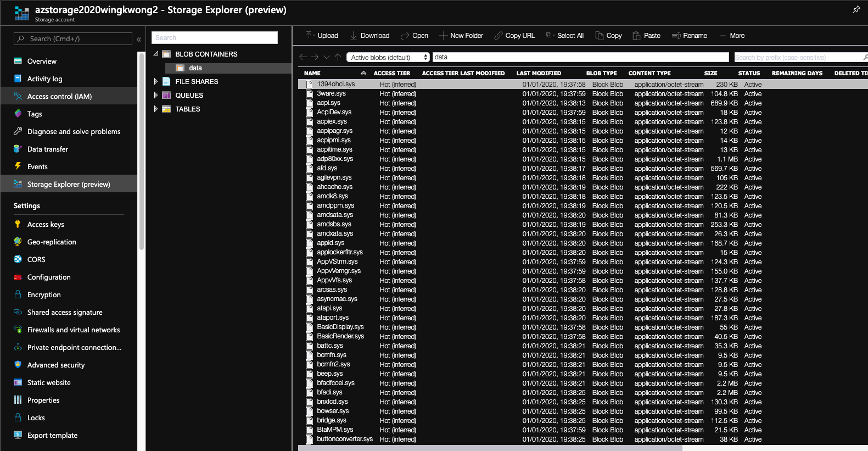Viewport: 868px width, 451px height.
Task: Click the CORS icon
Action: [x=18, y=259]
